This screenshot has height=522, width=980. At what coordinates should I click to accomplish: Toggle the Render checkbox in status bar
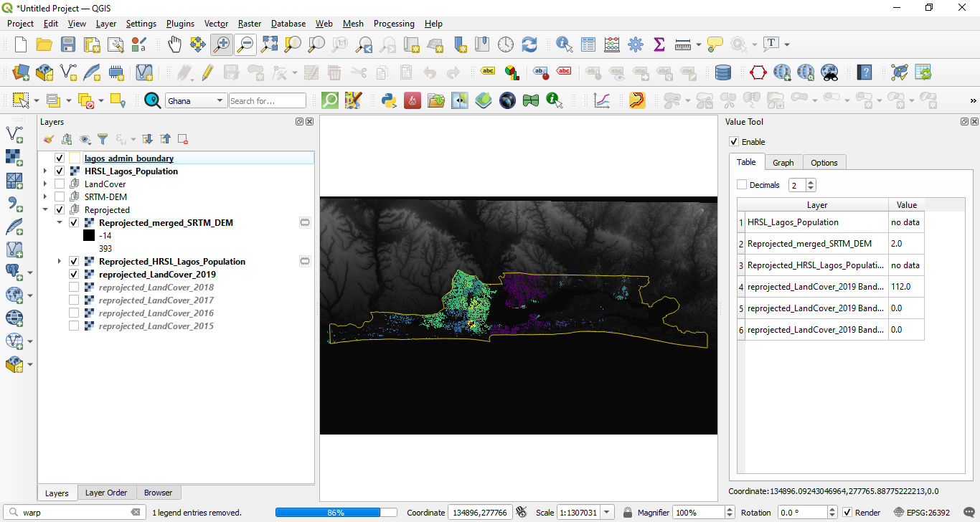tap(847, 513)
